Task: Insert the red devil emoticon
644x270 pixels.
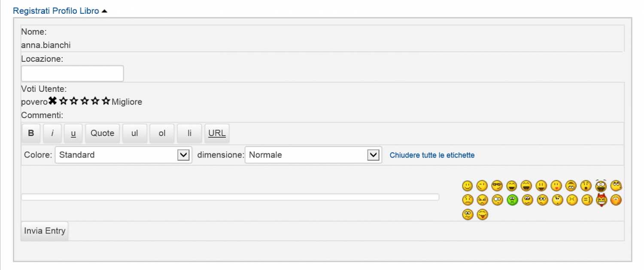Action: [x=601, y=200]
